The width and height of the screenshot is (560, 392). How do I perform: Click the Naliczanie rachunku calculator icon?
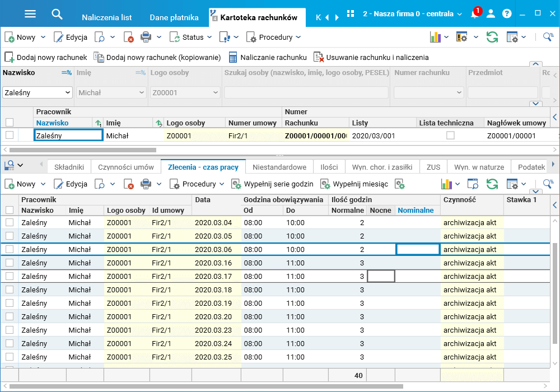(x=232, y=57)
